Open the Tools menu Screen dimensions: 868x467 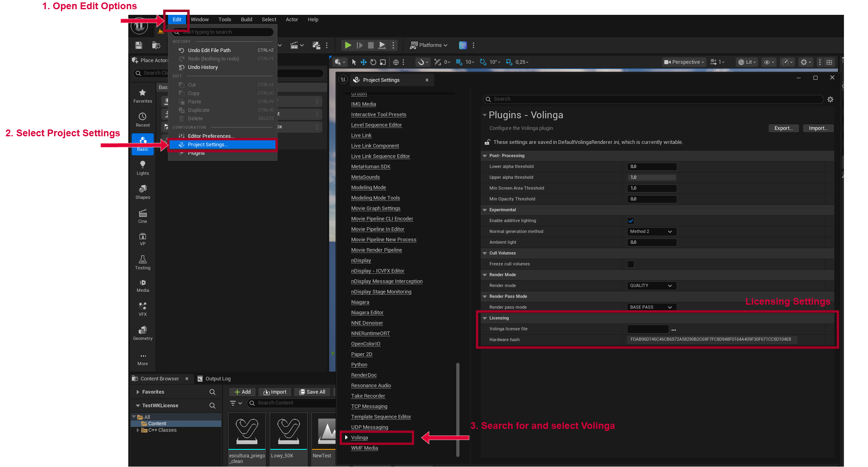225,20
